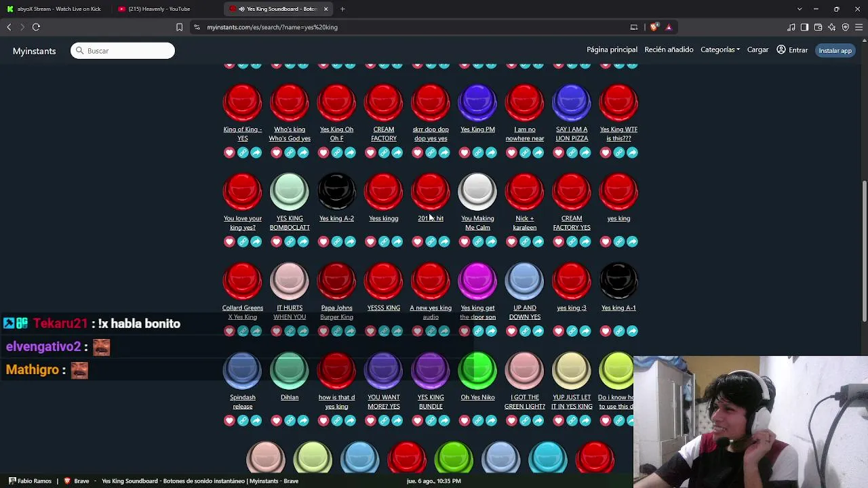Image resolution: width=868 pixels, height=488 pixels.
Task: Play the white 'You Making Me Calm' button
Action: [477, 192]
